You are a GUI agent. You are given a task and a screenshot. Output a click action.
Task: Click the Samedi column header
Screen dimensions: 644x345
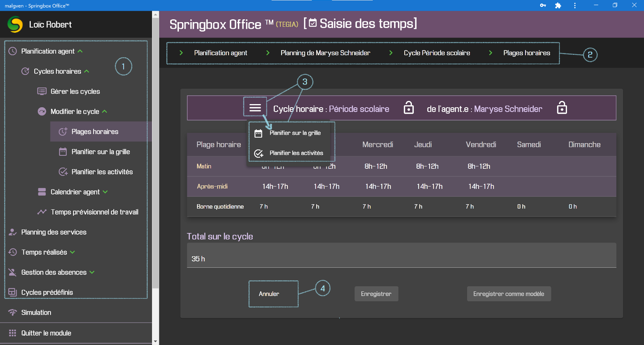tap(529, 145)
